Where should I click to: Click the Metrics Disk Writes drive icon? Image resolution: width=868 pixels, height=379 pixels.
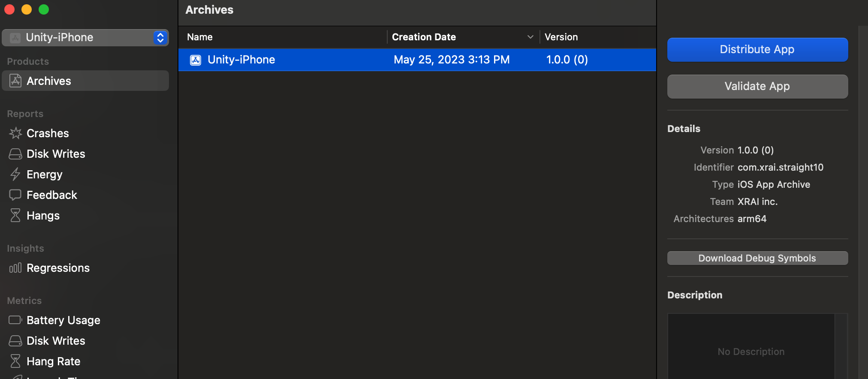[x=15, y=341]
